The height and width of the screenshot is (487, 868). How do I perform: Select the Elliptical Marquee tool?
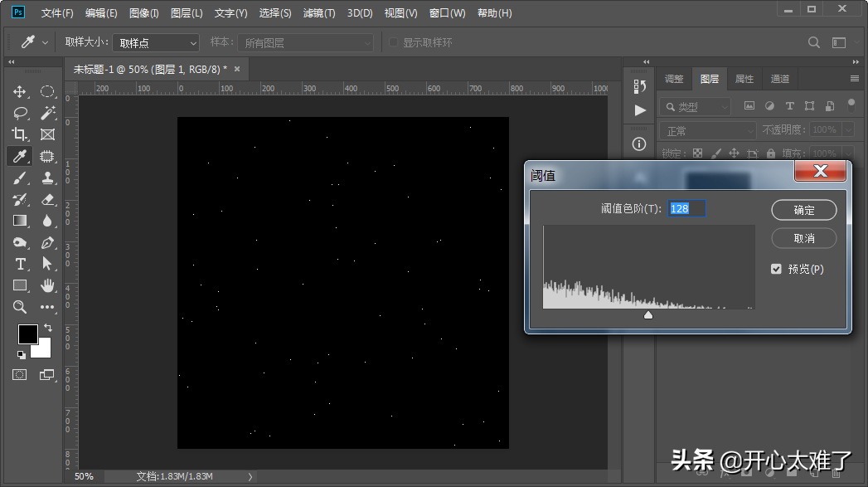[x=47, y=91]
